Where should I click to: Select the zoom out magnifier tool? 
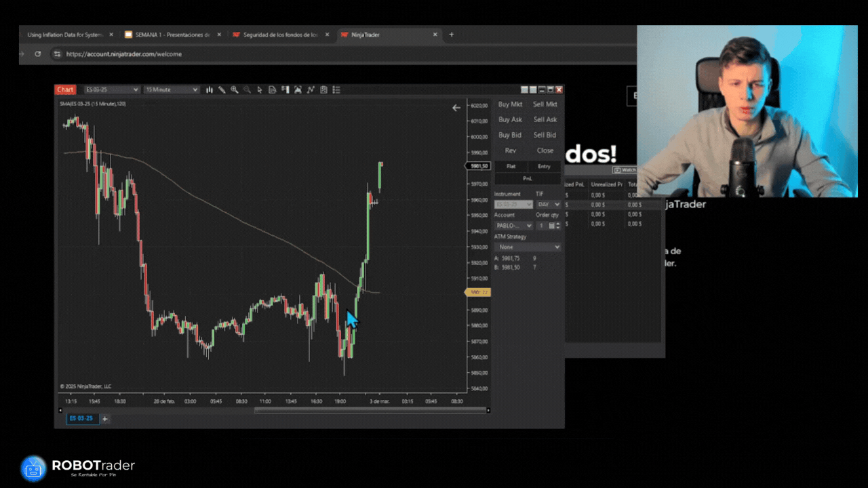(247, 89)
